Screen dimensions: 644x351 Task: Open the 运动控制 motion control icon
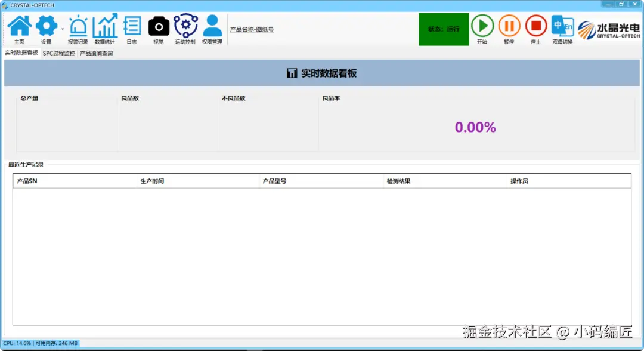click(185, 29)
